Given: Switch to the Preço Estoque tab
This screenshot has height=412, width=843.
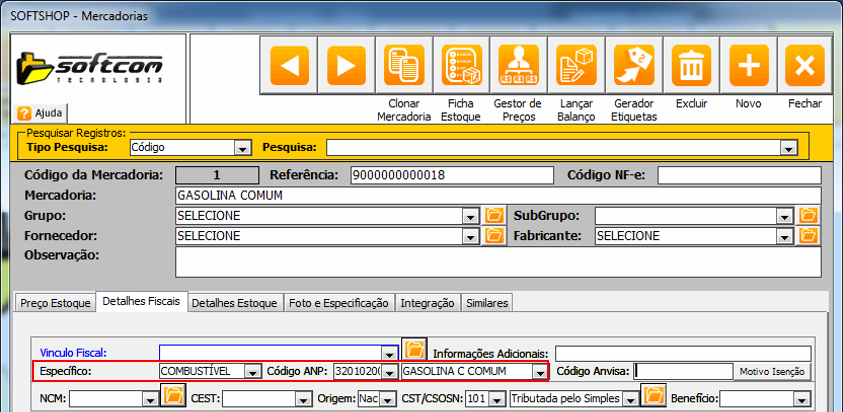Looking at the screenshot, I should click(56, 303).
